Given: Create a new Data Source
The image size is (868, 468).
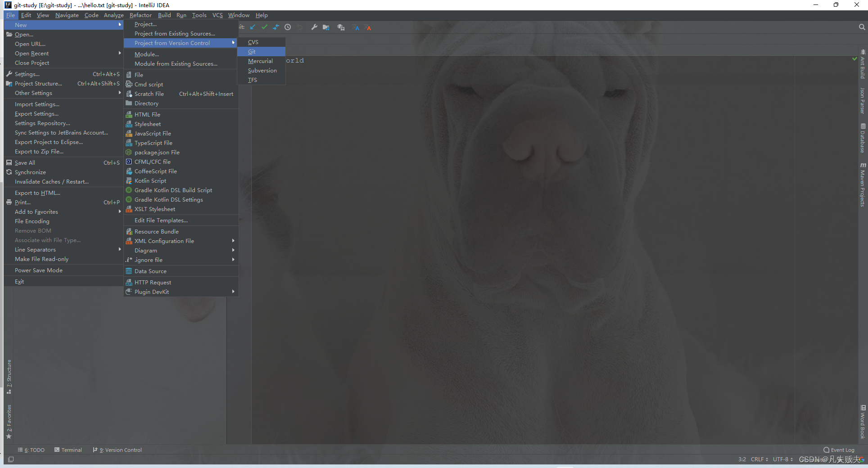Looking at the screenshot, I should [181, 271].
